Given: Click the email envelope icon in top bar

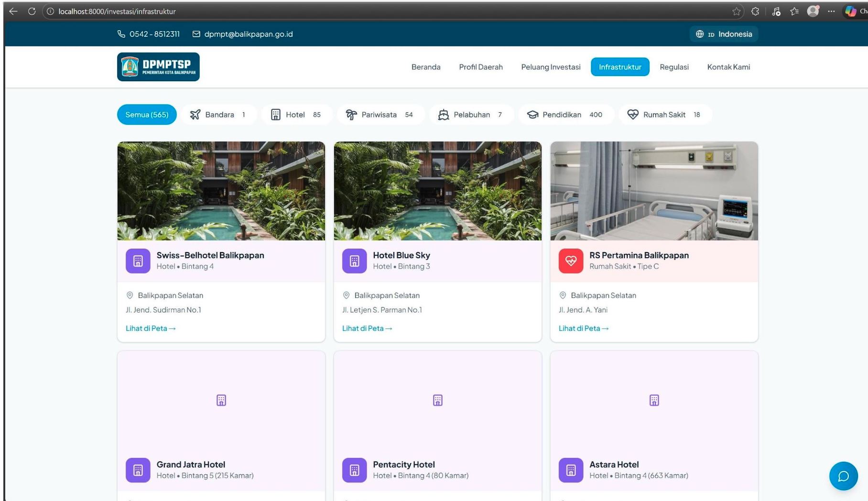Looking at the screenshot, I should coord(196,34).
